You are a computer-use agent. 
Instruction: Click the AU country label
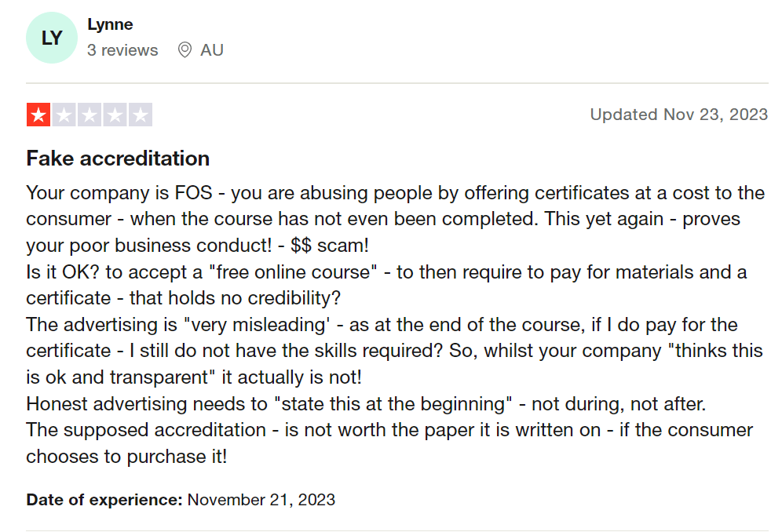[x=212, y=50]
